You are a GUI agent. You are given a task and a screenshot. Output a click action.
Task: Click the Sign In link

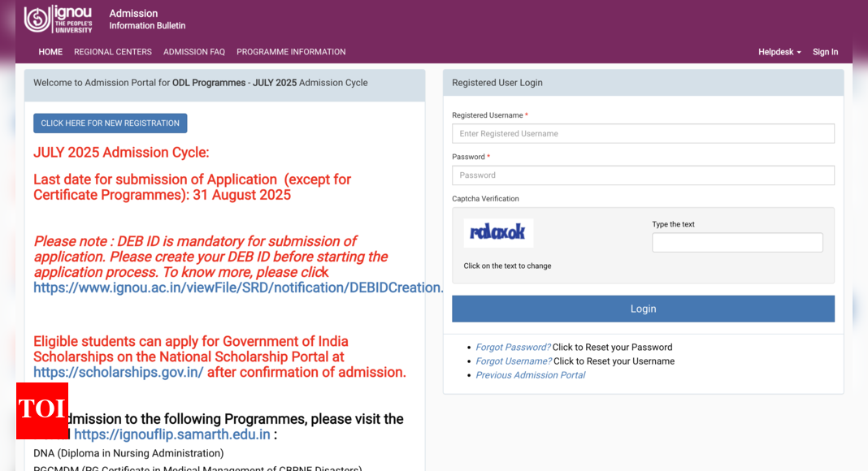825,52
